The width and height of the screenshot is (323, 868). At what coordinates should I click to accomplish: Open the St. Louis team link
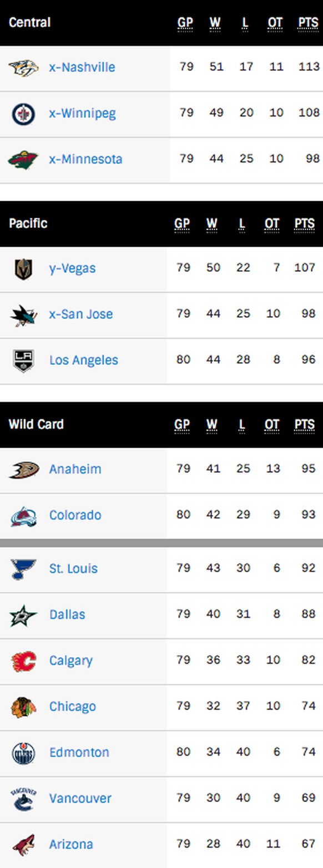tap(73, 568)
